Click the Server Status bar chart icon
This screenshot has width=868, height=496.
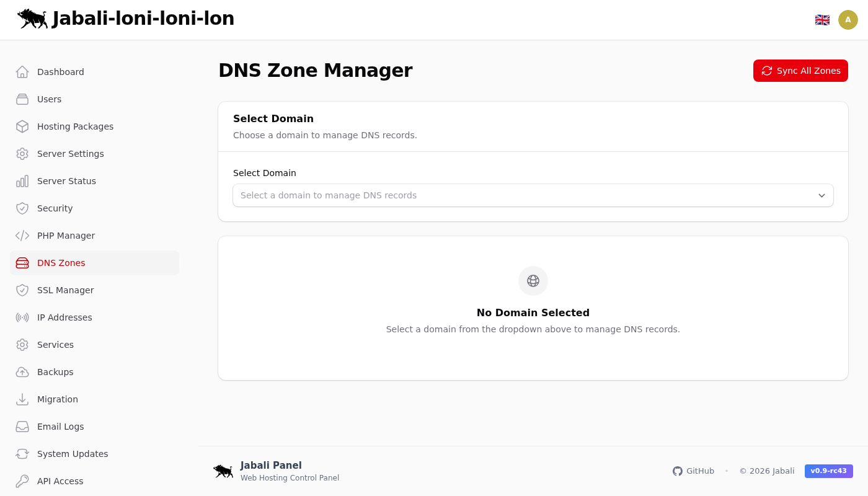[22, 181]
